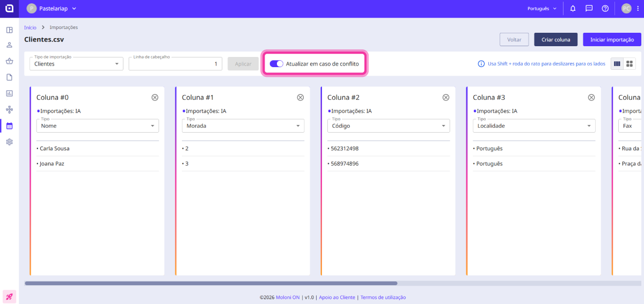Open Coluna #3 Tipo dropdown showing Localidade
Image resolution: width=644 pixels, height=304 pixels.
pyautogui.click(x=534, y=126)
